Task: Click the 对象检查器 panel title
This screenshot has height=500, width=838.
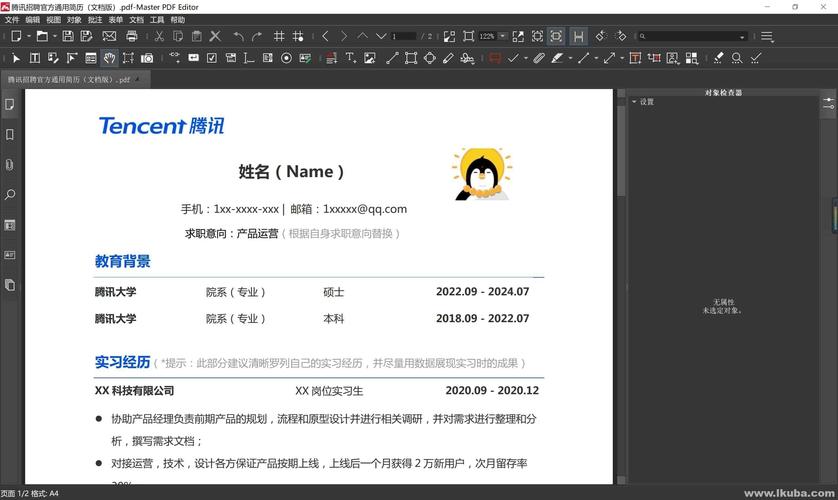Action: (x=723, y=93)
